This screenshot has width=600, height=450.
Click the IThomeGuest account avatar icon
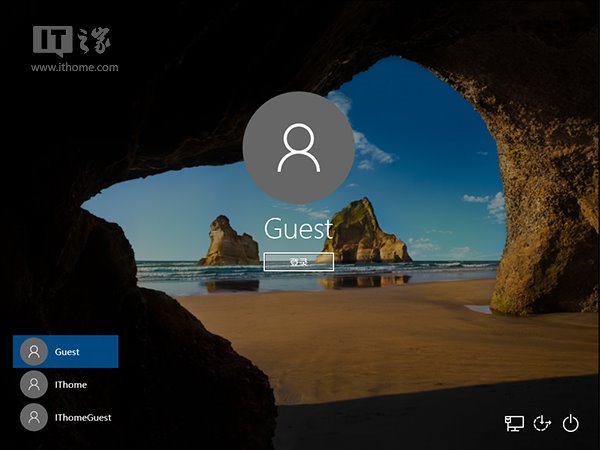[x=34, y=417]
